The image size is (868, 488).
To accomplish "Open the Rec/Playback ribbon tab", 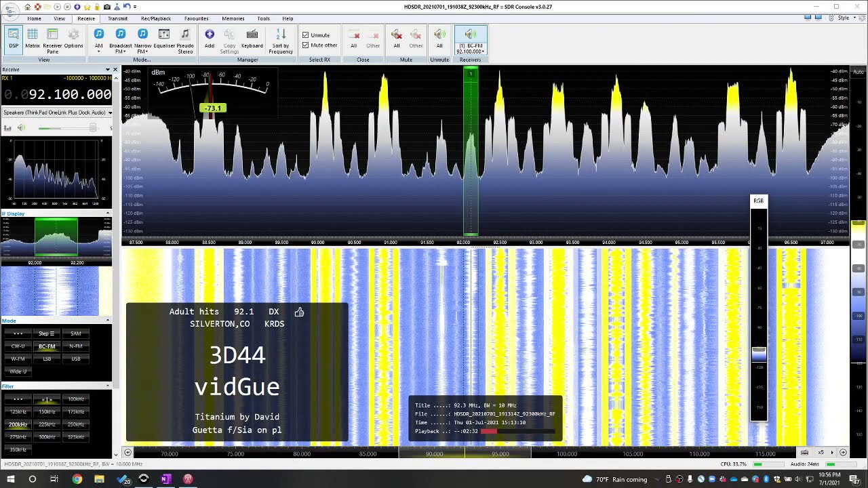I will click(156, 18).
